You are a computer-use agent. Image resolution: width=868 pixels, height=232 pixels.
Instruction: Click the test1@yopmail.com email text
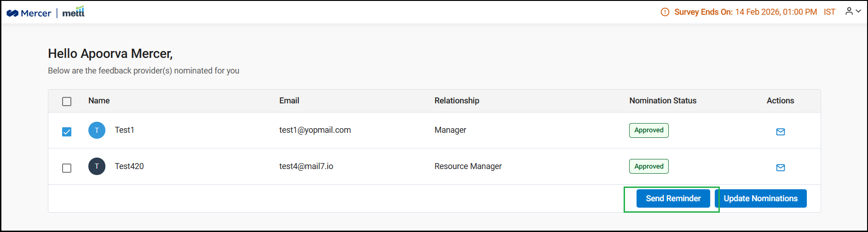(x=315, y=130)
